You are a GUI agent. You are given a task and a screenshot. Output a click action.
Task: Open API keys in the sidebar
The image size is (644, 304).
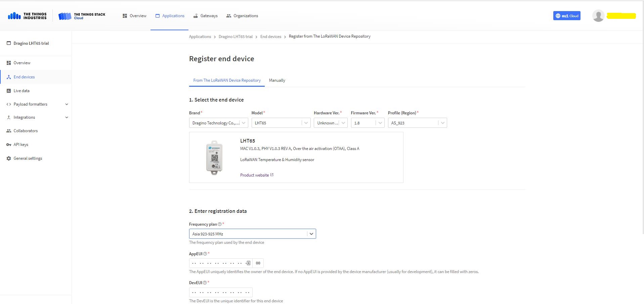(x=21, y=145)
